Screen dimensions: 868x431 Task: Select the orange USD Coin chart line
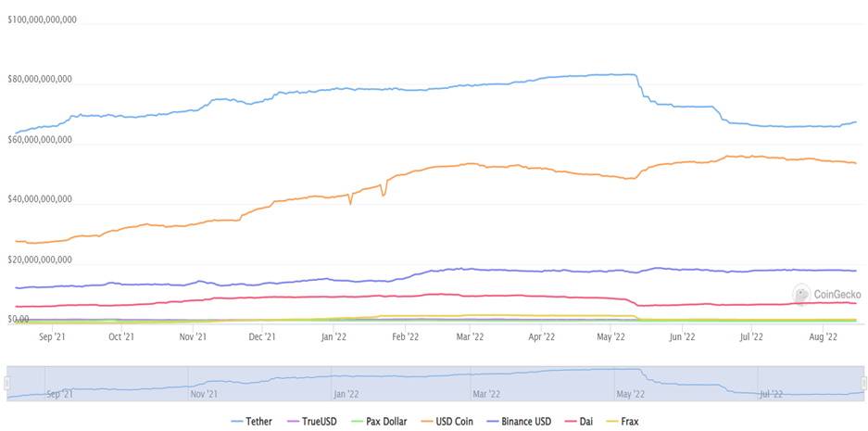[463, 166]
